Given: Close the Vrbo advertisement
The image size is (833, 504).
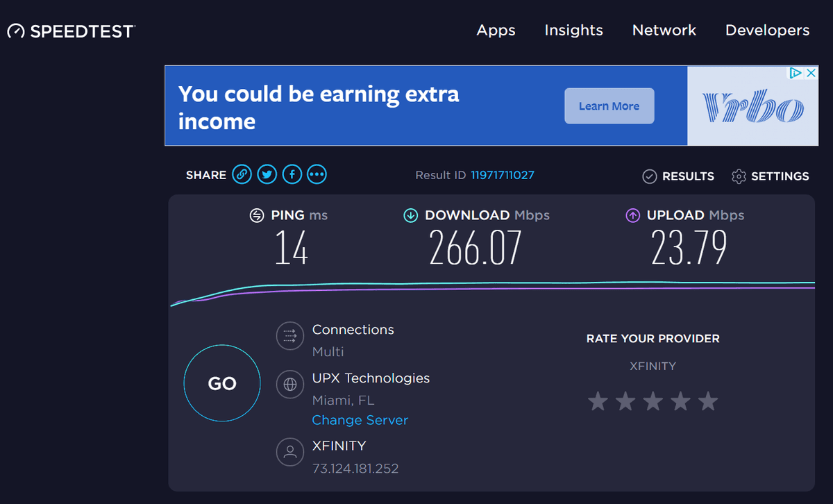Looking at the screenshot, I should pos(811,73).
